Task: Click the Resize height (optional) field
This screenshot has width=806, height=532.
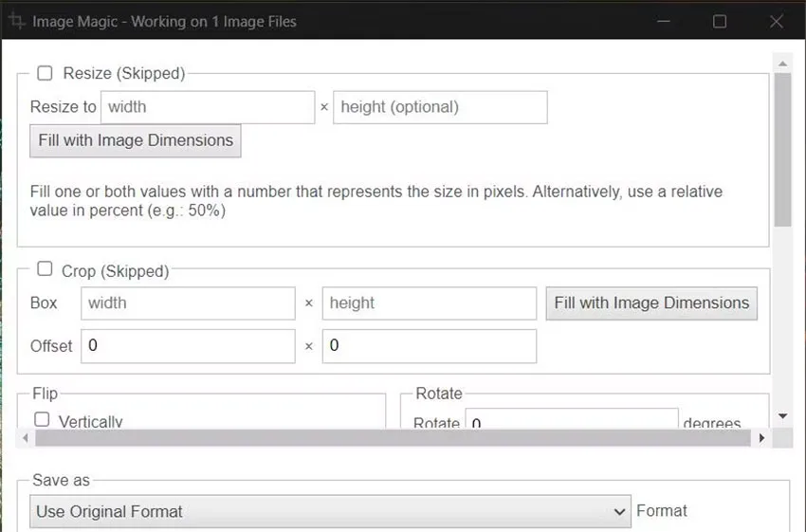Action: 440,107
